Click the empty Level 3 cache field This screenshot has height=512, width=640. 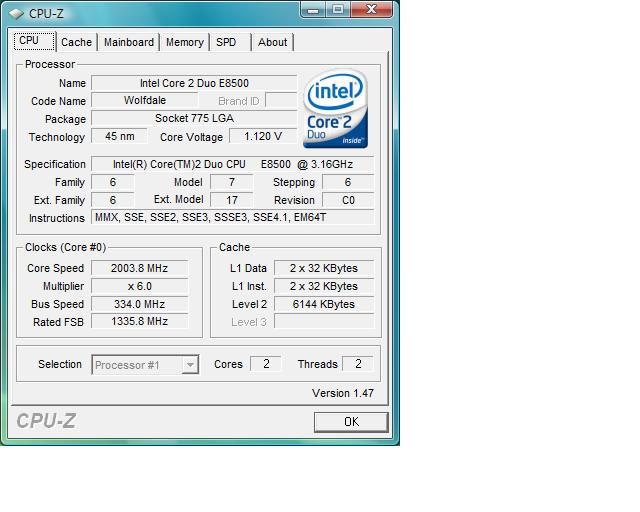click(x=324, y=321)
